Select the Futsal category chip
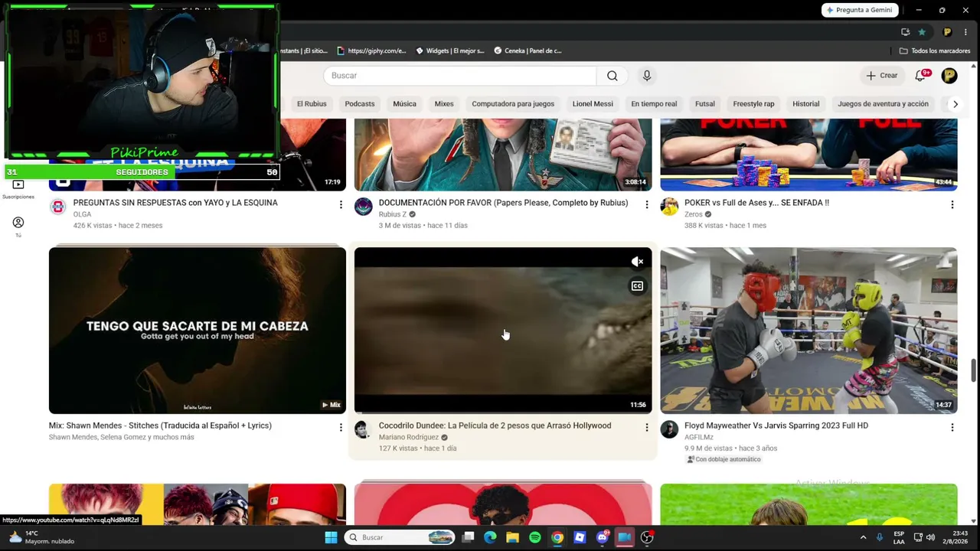This screenshot has width=980, height=551. click(705, 104)
